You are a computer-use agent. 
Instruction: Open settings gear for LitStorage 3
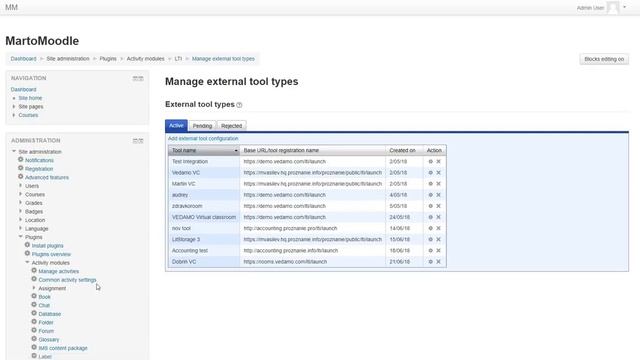click(x=430, y=240)
